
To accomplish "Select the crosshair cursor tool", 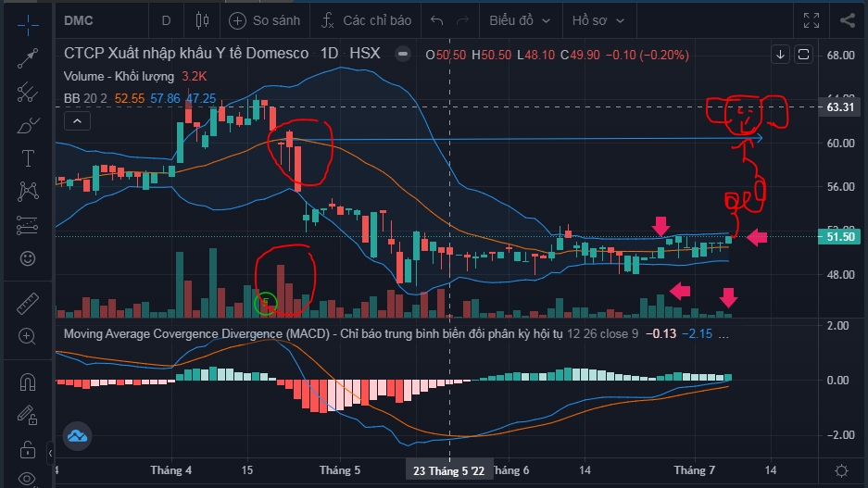I will click(x=28, y=19).
